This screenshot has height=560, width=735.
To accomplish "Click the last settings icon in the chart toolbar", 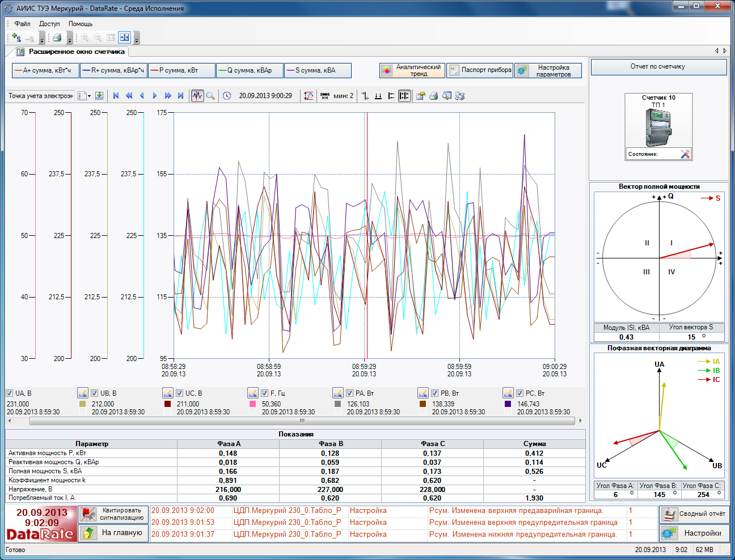I will pyautogui.click(x=460, y=96).
